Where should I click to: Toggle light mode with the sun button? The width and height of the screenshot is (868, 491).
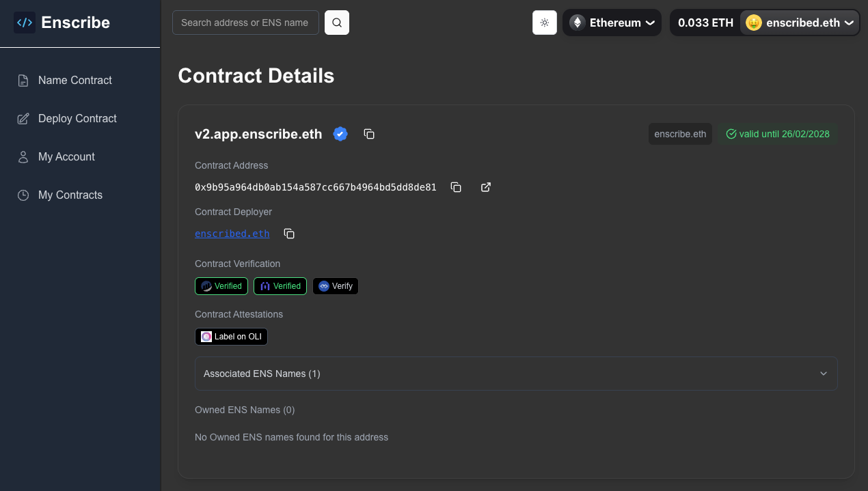tap(544, 22)
